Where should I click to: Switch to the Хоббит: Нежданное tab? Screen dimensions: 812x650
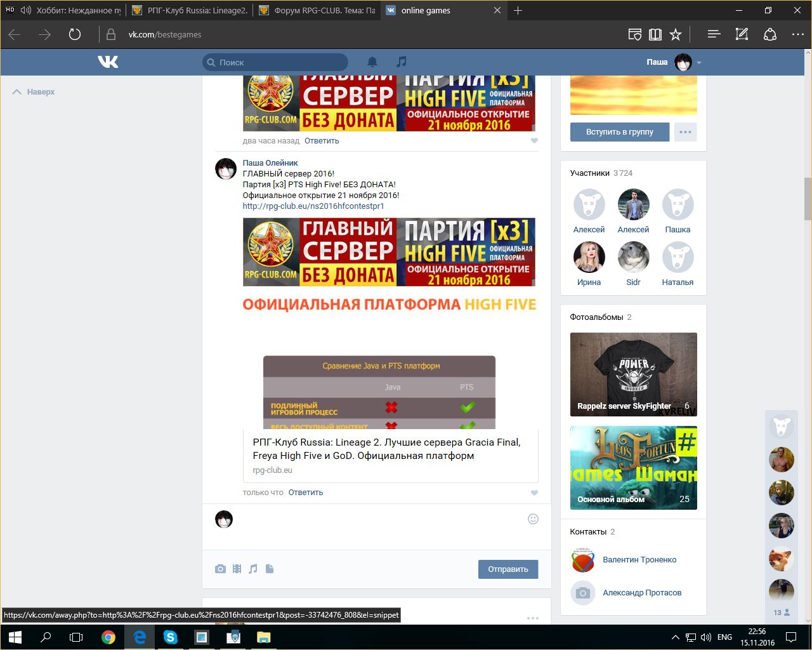(63, 10)
